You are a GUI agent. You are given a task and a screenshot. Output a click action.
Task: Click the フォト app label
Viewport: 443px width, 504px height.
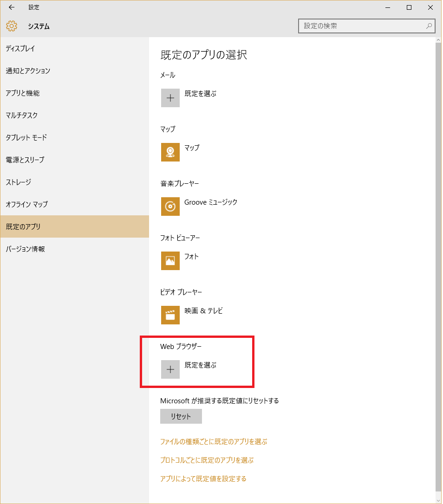(x=191, y=257)
